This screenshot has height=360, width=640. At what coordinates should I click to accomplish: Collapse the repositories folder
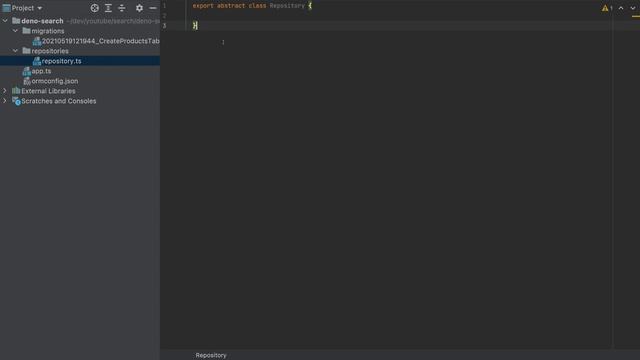click(x=15, y=51)
